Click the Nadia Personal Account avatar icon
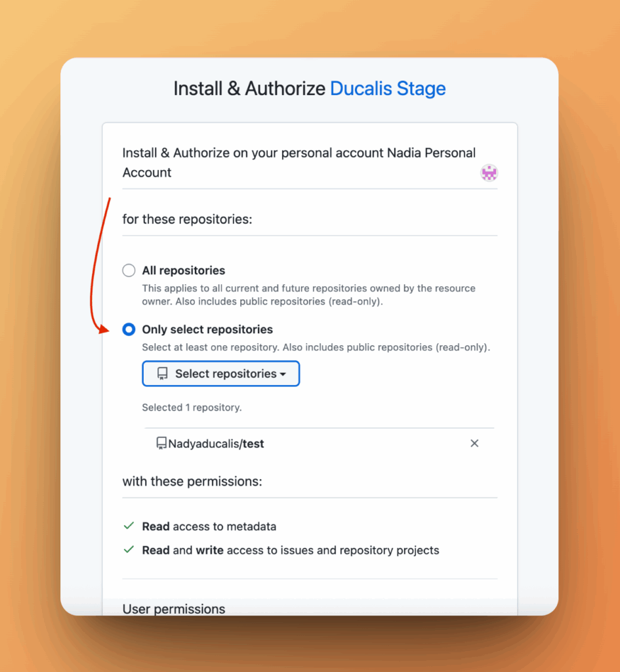The image size is (620, 672). (489, 173)
